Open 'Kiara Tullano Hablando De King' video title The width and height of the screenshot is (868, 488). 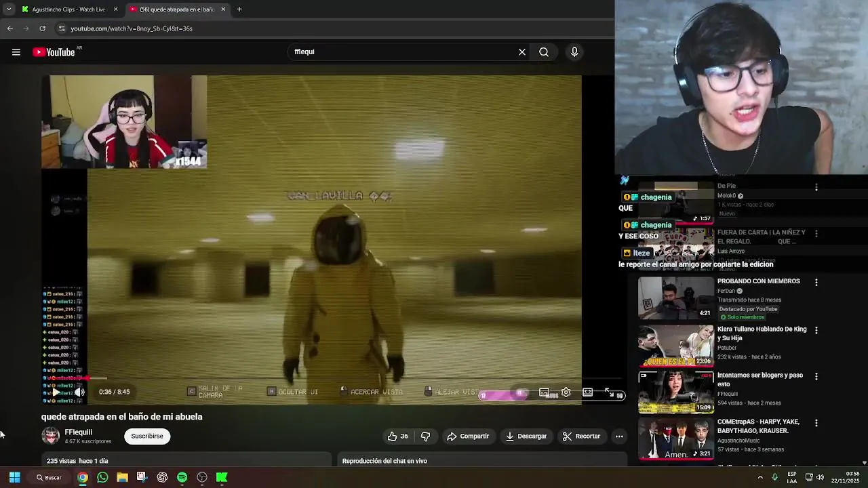pos(762,333)
